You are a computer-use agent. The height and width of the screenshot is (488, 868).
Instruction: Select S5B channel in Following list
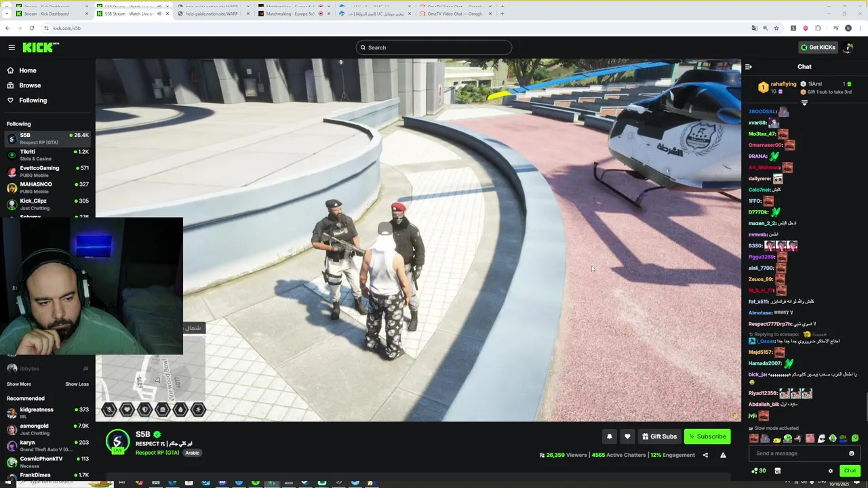47,138
